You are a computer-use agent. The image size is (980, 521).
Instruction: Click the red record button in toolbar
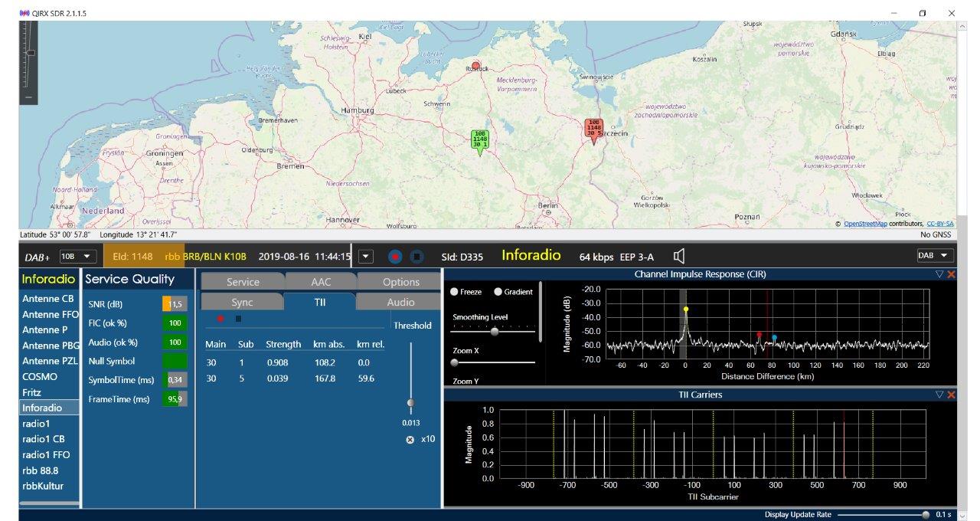(x=395, y=257)
